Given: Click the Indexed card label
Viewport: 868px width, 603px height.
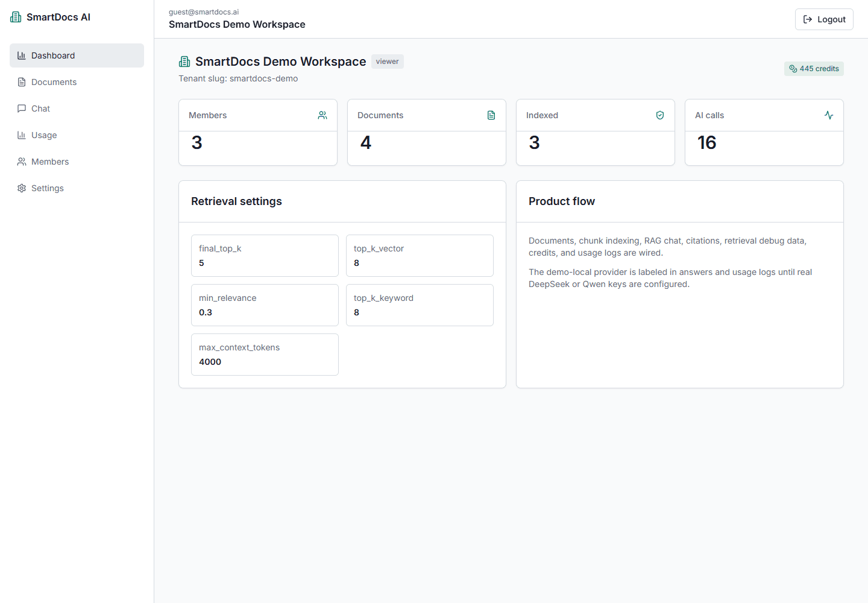Looking at the screenshot, I should click(542, 115).
